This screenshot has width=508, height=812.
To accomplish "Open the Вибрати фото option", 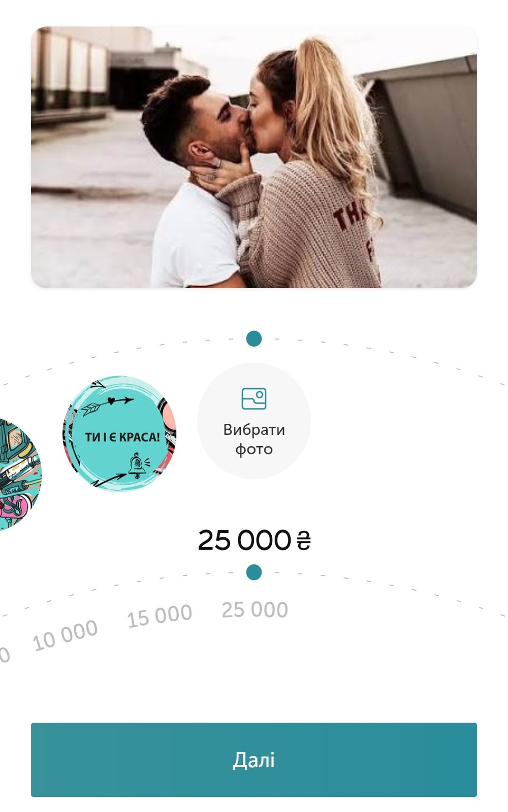I will pos(253,421).
